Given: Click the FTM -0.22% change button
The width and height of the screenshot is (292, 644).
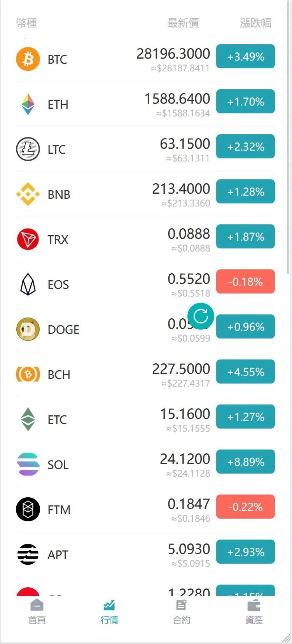Looking at the screenshot, I should coord(245,507).
